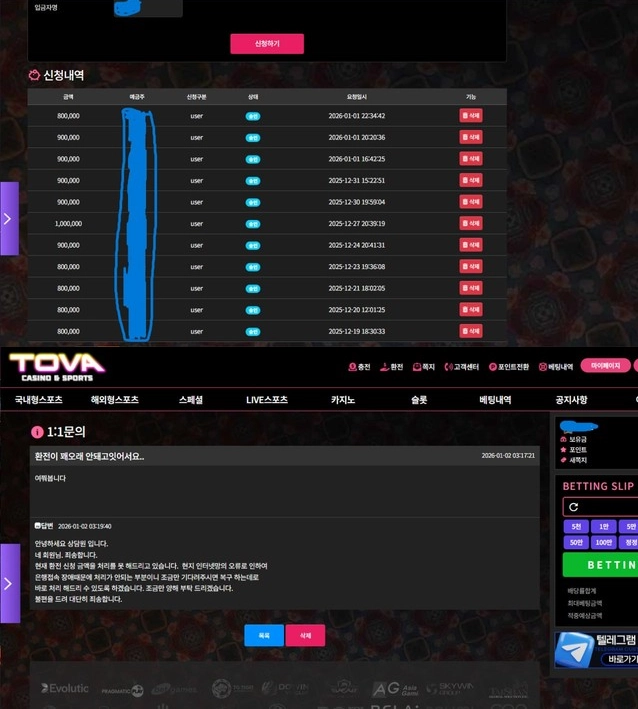Click the Telegram banner icon

point(574,648)
